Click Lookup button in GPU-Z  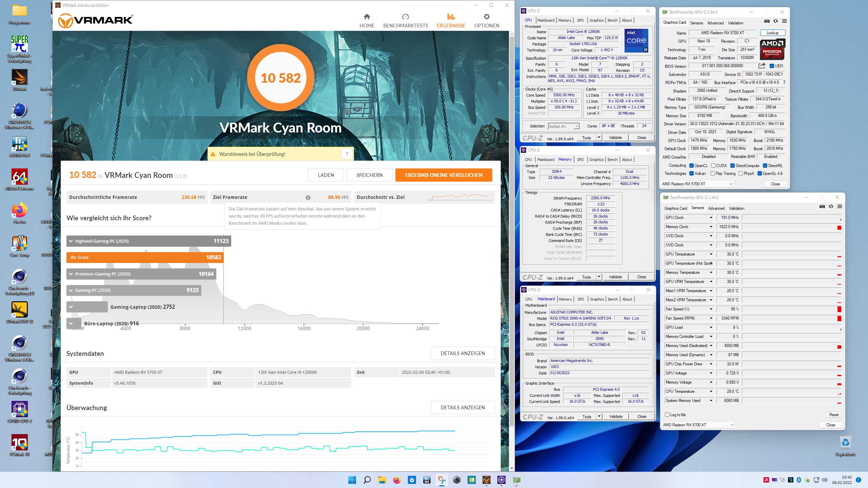click(x=772, y=33)
